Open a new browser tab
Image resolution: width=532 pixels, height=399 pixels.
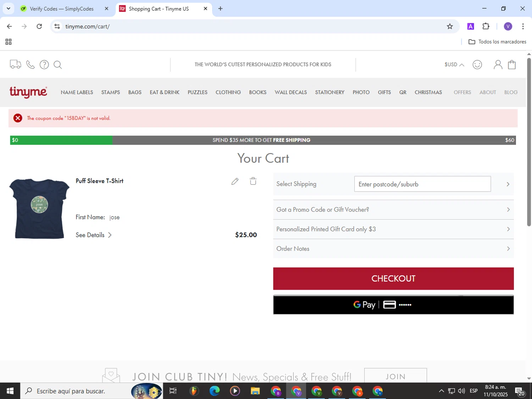point(220,9)
